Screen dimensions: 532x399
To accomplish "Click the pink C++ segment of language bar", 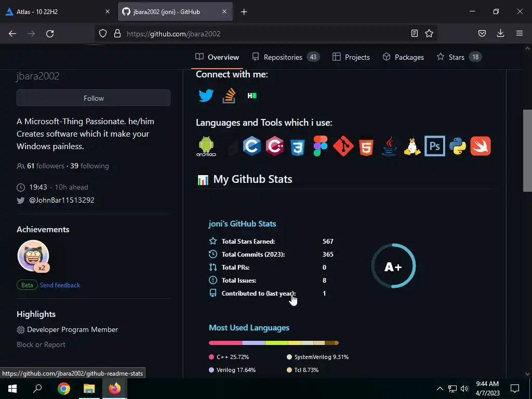I will tap(225, 343).
